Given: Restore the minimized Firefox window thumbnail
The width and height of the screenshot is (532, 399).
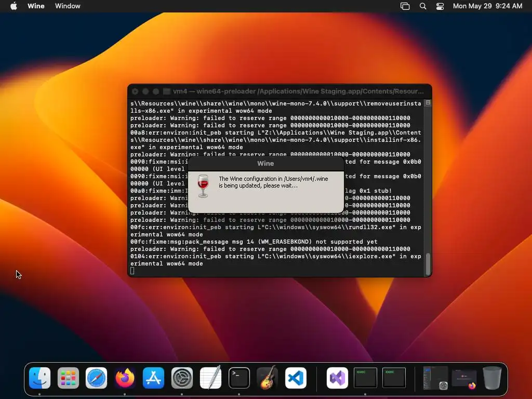Looking at the screenshot, I should tap(464, 379).
